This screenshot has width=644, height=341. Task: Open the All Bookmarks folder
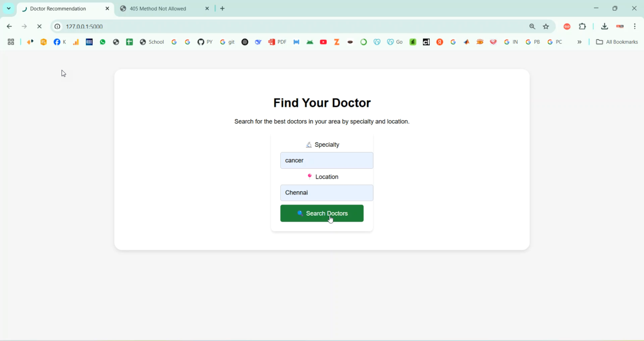tap(617, 42)
